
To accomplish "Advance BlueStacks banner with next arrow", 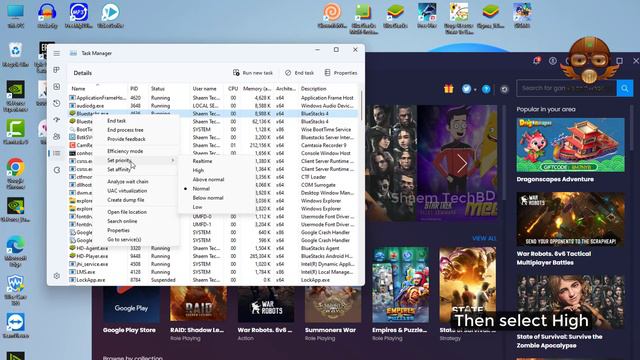I will coord(462,163).
